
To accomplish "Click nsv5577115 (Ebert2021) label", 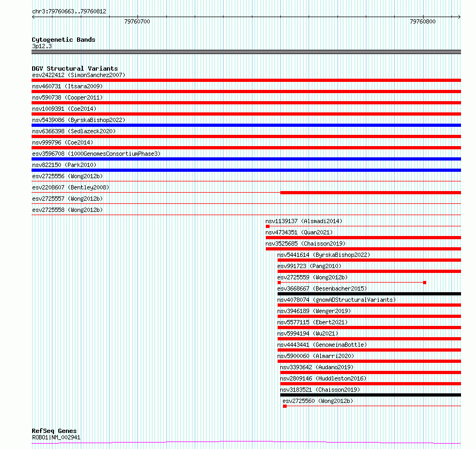I will pyautogui.click(x=312, y=322).
